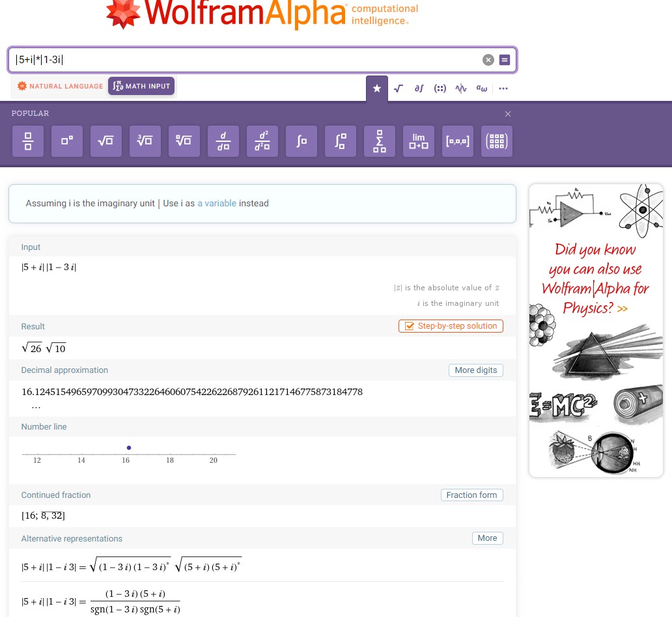Open the Physics advertisement banner
The image size is (672, 617).
[x=596, y=331]
